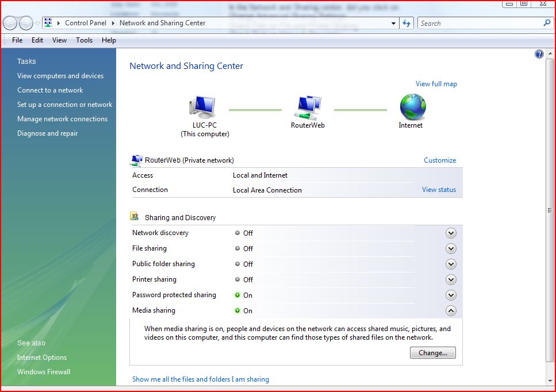Expand the Printer sharing options
The height and width of the screenshot is (392, 556).
451,279
